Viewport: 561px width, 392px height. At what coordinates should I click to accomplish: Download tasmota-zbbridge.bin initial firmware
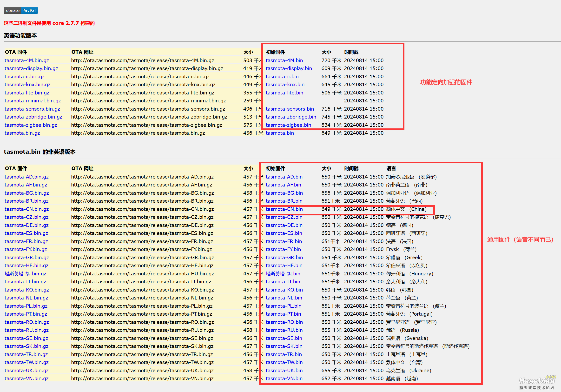point(291,117)
